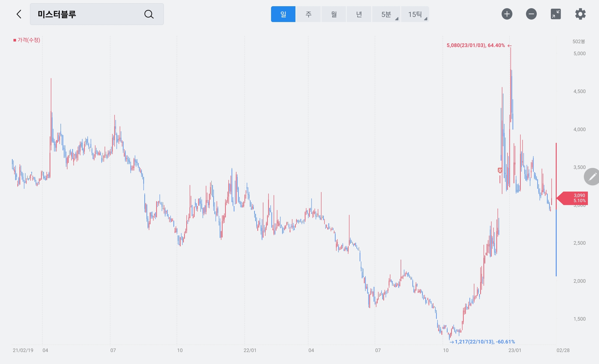Open chart settings gear
Image resolution: width=599 pixels, height=364 pixels.
pos(580,14)
